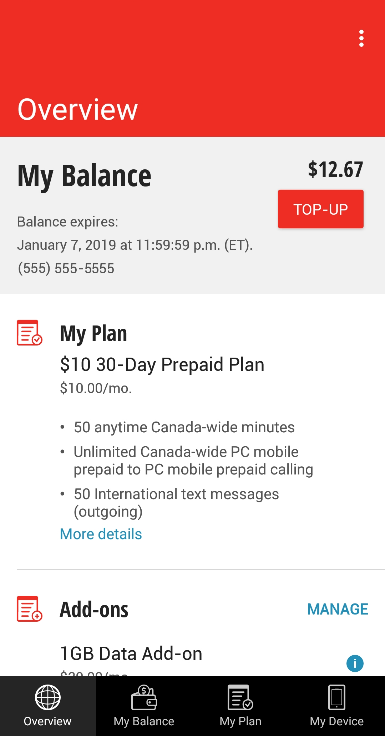This screenshot has width=385, height=736.
Task: Tap the My Device phone icon
Action: (337, 697)
